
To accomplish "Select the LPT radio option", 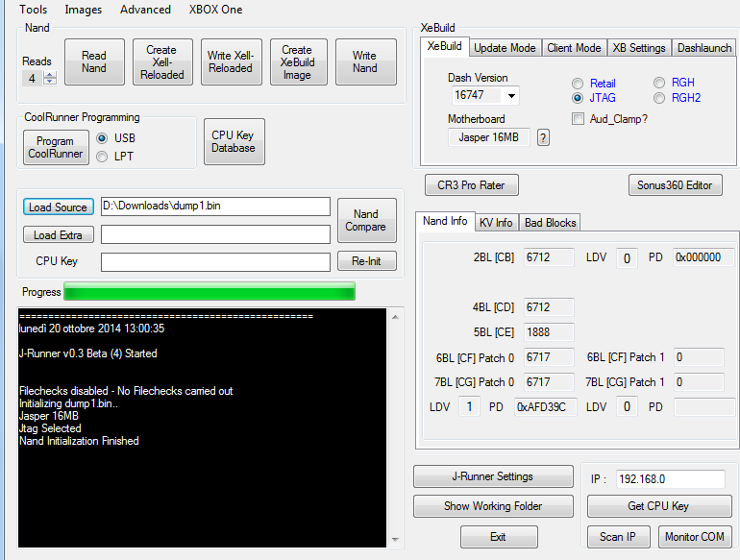I will point(102,157).
